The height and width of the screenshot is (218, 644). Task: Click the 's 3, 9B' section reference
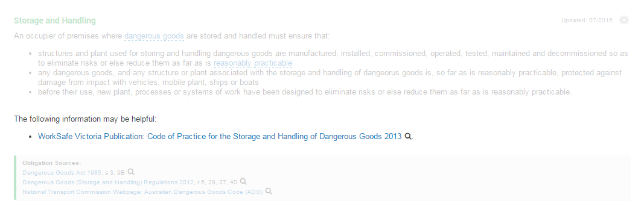115,172
